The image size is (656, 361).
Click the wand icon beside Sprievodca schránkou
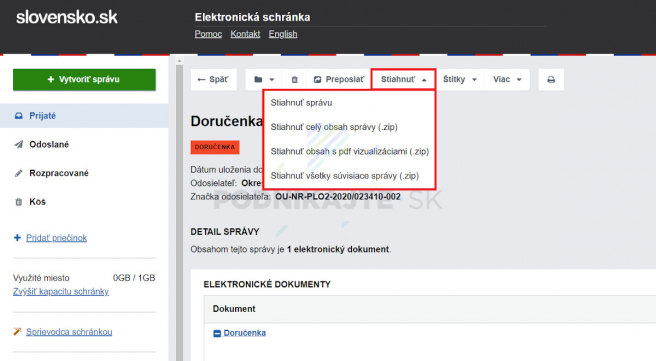pos(17,331)
